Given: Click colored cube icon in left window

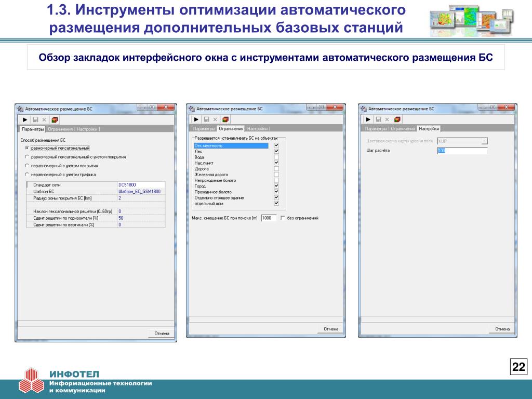Looking at the screenshot, I should (x=55, y=120).
